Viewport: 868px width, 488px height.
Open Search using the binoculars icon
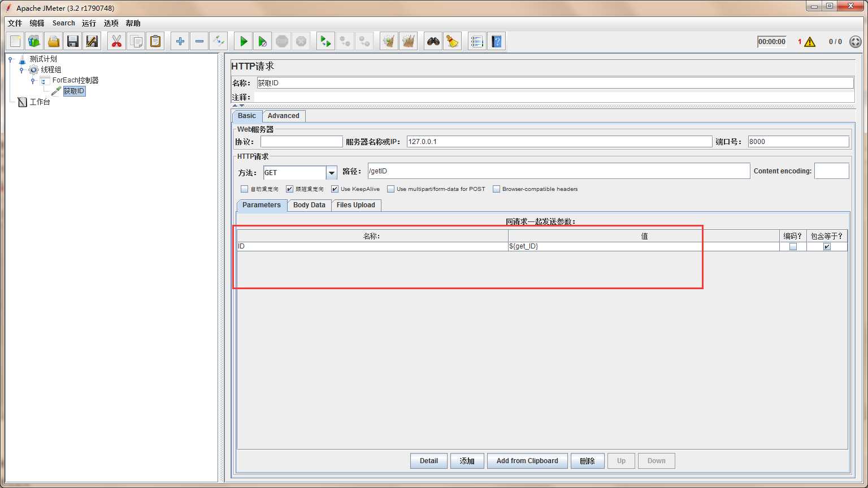click(433, 41)
